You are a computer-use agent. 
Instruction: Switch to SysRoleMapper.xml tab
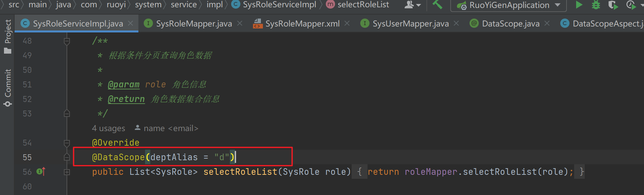pyautogui.click(x=302, y=24)
